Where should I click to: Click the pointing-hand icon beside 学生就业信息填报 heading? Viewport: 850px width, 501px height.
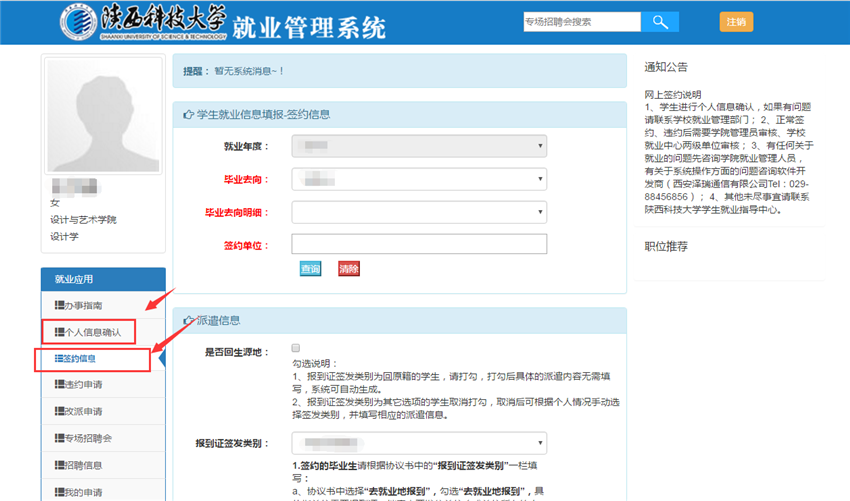pos(188,115)
